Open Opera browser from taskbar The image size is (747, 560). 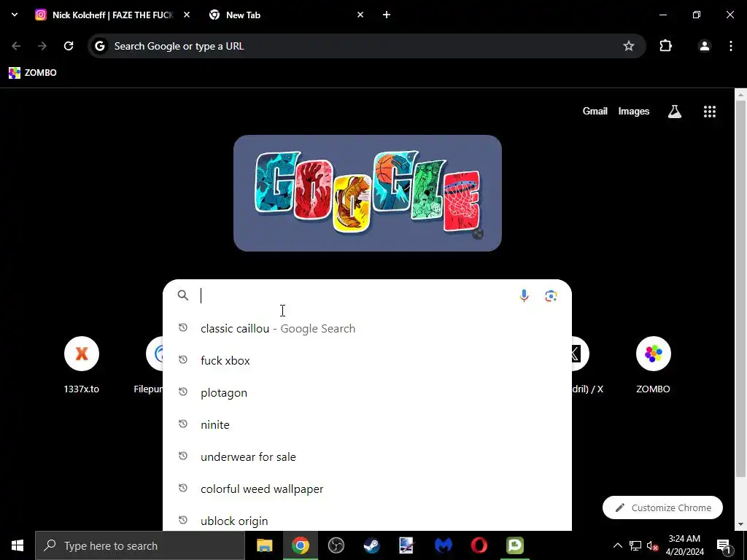click(479, 545)
